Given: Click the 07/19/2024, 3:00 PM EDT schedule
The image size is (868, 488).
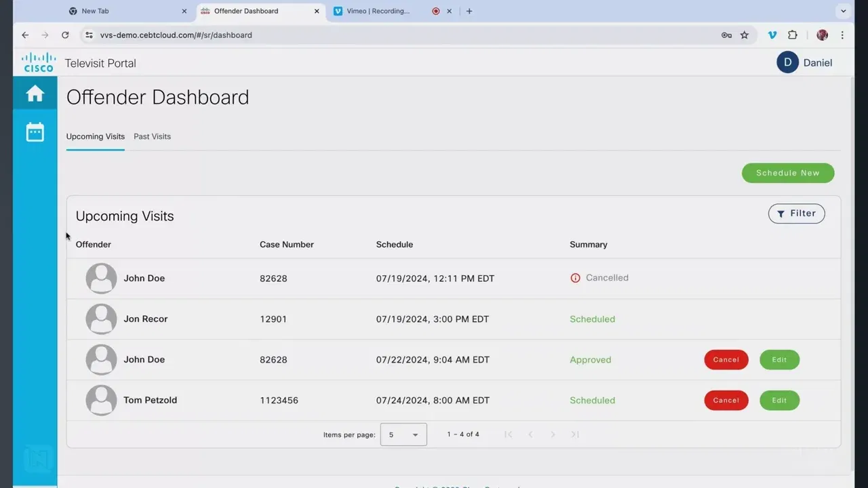Looking at the screenshot, I should click(433, 319).
